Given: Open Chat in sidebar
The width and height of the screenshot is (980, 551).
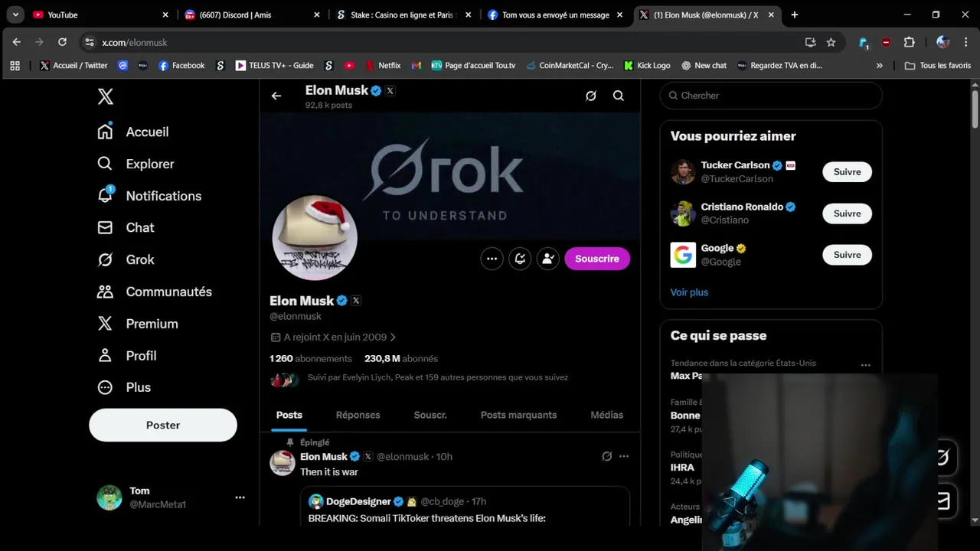Looking at the screenshot, I should (126, 227).
